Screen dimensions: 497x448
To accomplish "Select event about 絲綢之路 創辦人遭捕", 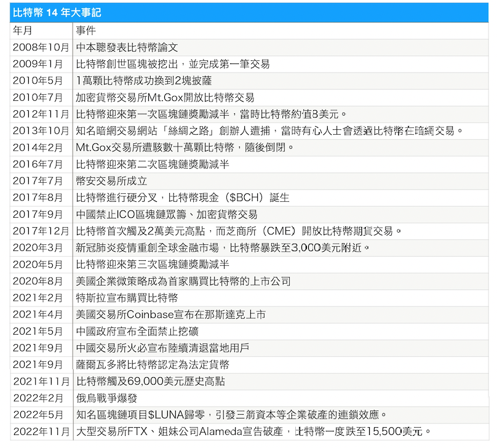I will pyautogui.click(x=269, y=131).
